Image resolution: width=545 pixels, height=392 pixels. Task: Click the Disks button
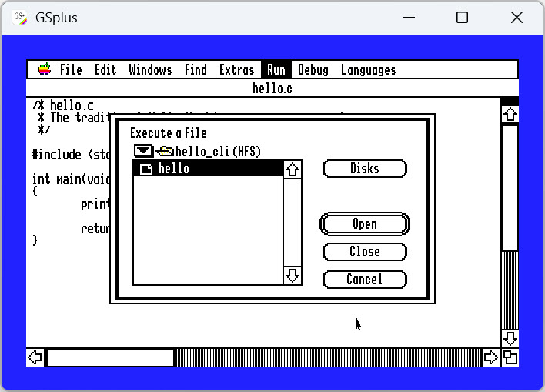pyautogui.click(x=365, y=169)
